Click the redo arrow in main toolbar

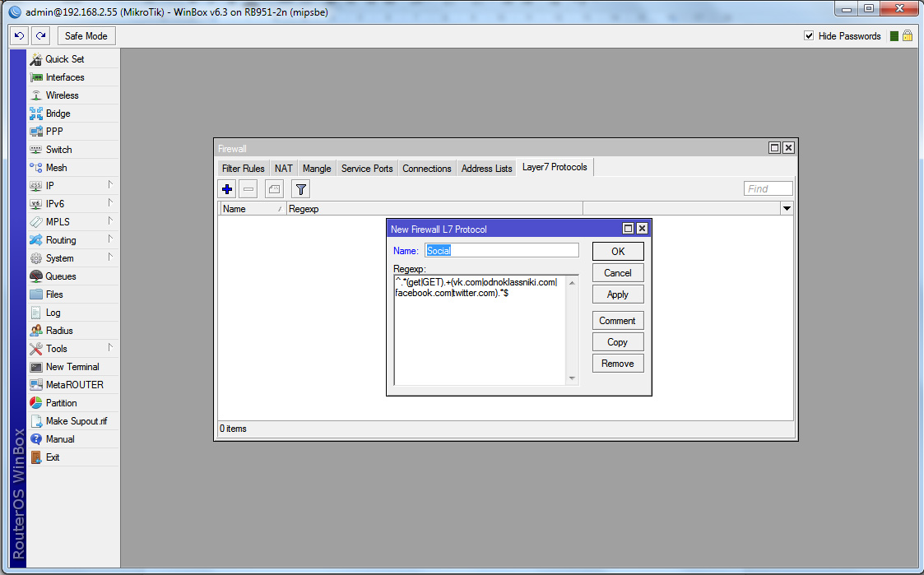[x=40, y=36]
